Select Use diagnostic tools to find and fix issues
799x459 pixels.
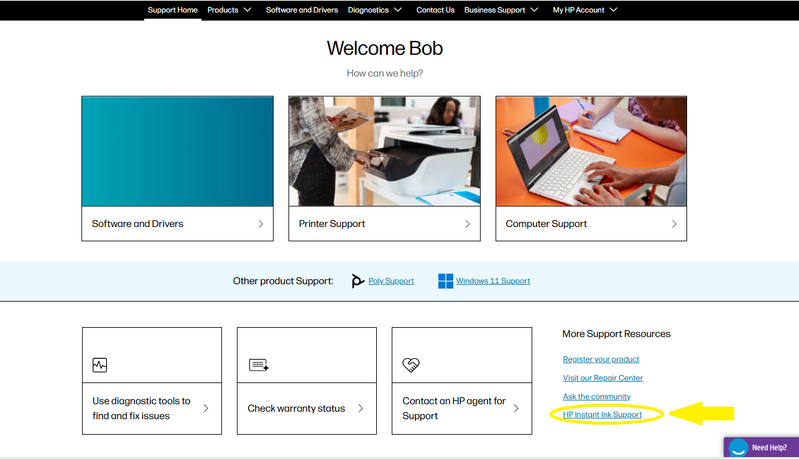pyautogui.click(x=141, y=408)
